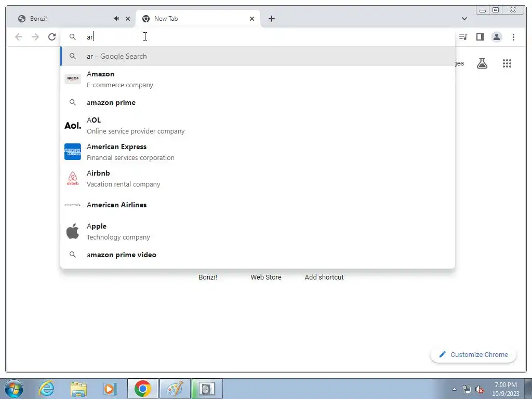The height and width of the screenshot is (399, 532).
Task: Open the Bonzi! shortcut
Action: point(208,277)
